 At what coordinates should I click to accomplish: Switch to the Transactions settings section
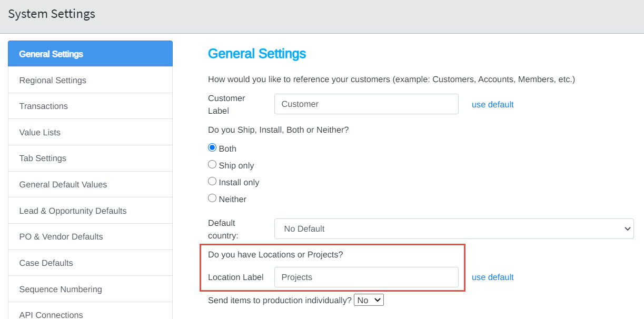pos(43,106)
